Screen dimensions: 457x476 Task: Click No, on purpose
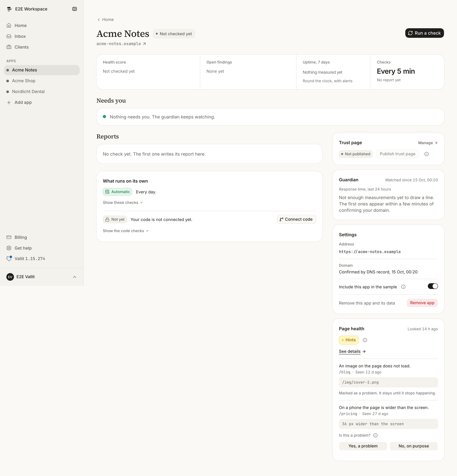coord(414,446)
